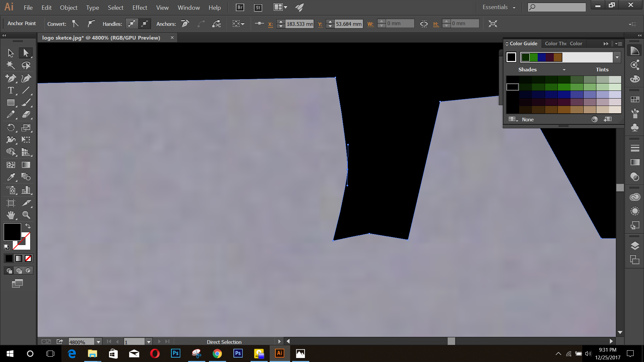Edit colors button in Color Guide
Screen dimensions: 644x362
coord(594,119)
